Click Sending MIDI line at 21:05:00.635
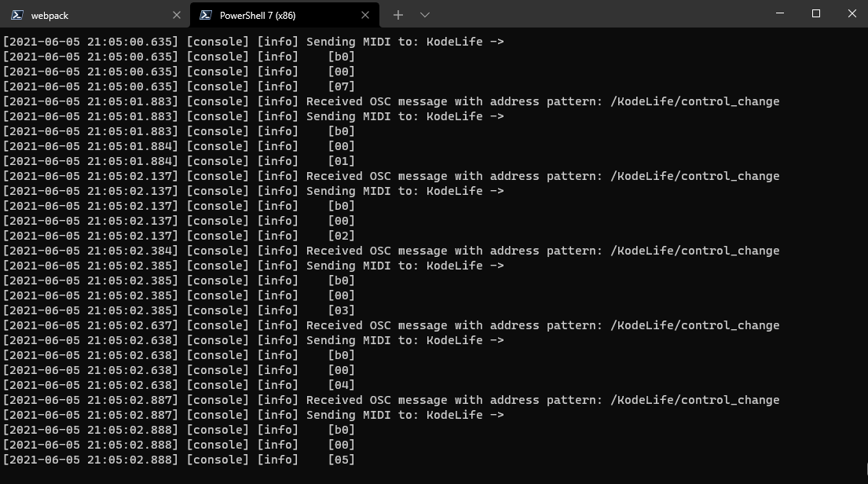 pyautogui.click(x=254, y=42)
